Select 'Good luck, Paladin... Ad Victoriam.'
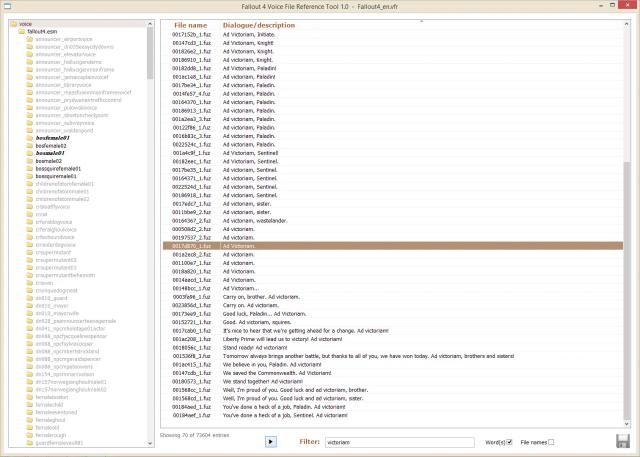 (393, 314)
